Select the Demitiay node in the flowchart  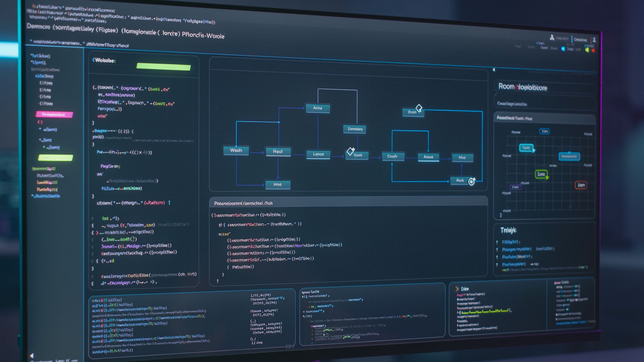pyautogui.click(x=355, y=129)
